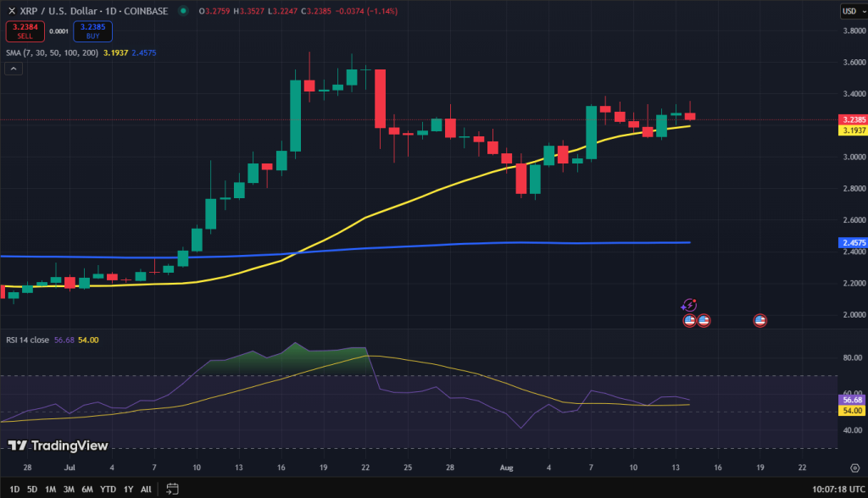868x498 pixels.
Task: Click the 80.00 RSI axis label
Action: (x=853, y=358)
